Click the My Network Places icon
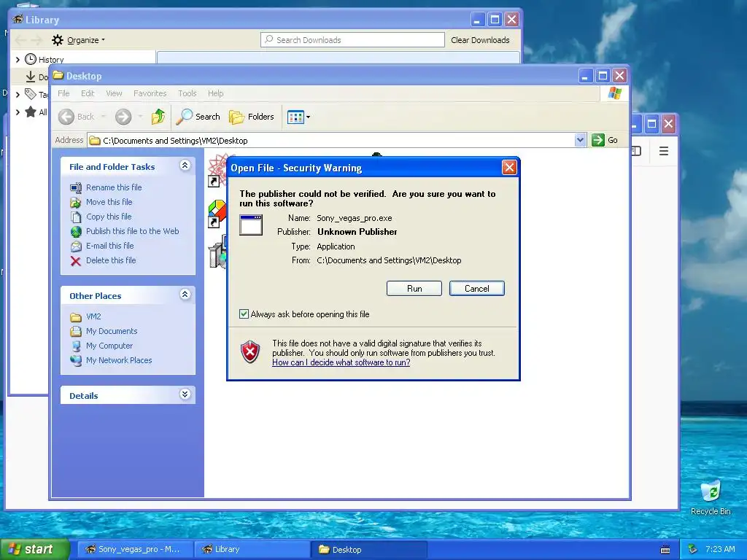This screenshot has width=747, height=560. [76, 361]
